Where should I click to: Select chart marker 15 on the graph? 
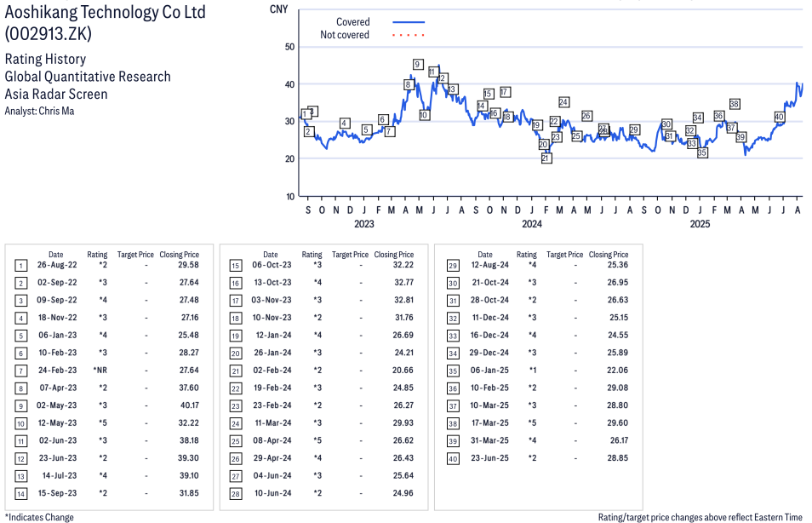[x=488, y=94]
